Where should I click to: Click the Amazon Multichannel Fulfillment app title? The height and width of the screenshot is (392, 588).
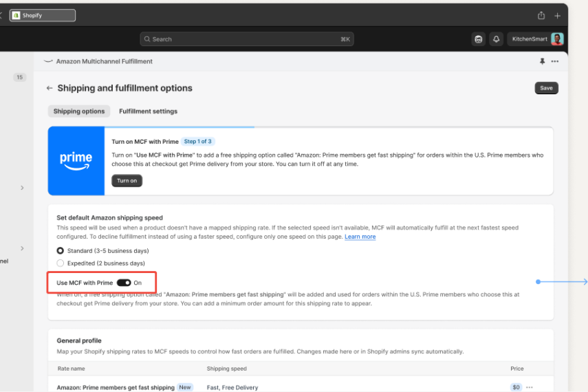click(x=105, y=61)
